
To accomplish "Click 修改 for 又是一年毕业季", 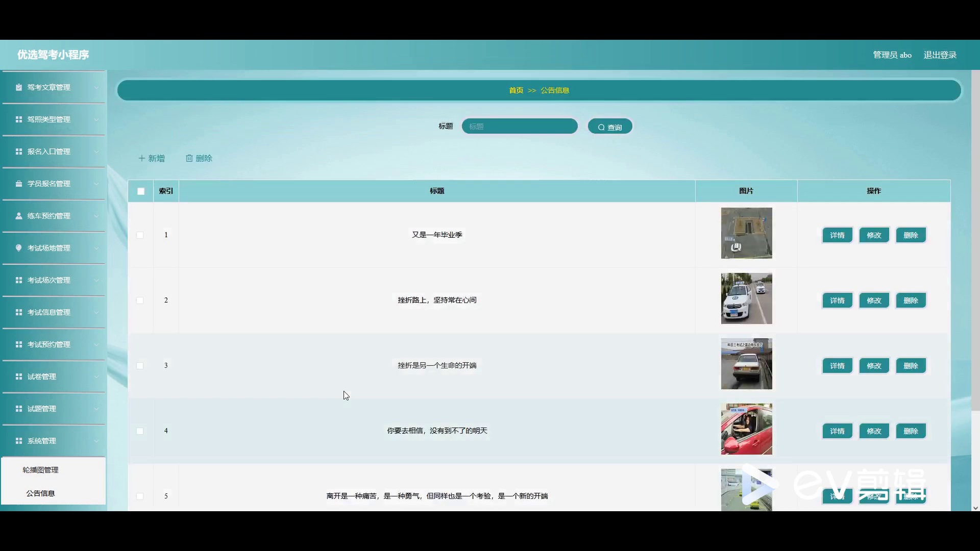I will [874, 235].
